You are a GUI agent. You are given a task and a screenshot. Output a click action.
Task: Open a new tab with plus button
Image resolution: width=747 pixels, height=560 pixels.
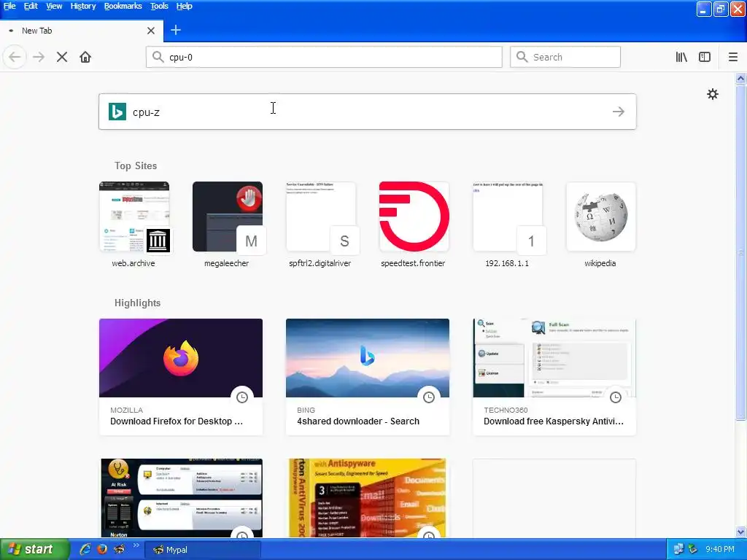(175, 30)
